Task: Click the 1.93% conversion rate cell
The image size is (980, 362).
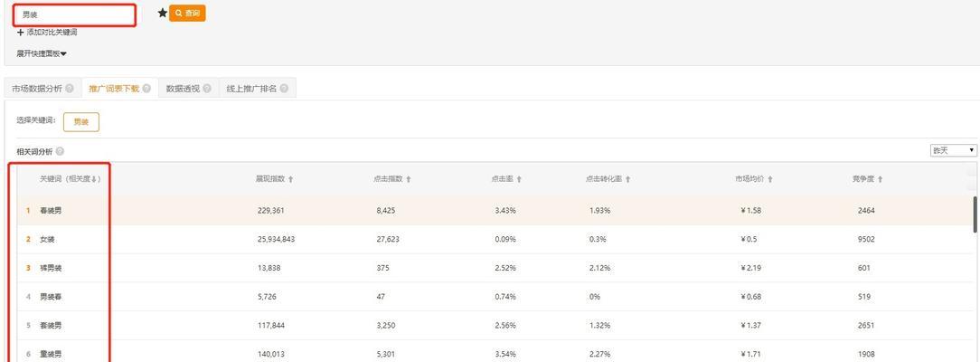Action: point(599,211)
